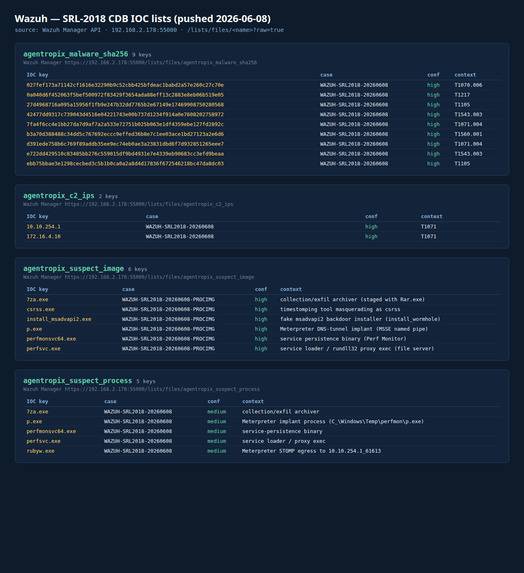
Task: Click the 'conf' header in suspect_process table
Action: click(x=213, y=402)
